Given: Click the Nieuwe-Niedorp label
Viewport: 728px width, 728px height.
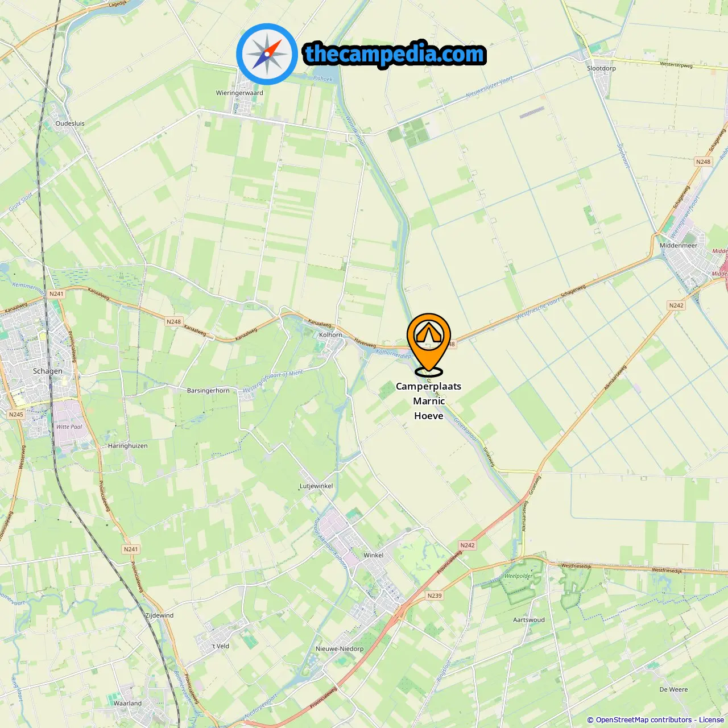Looking at the screenshot, I should [x=340, y=648].
